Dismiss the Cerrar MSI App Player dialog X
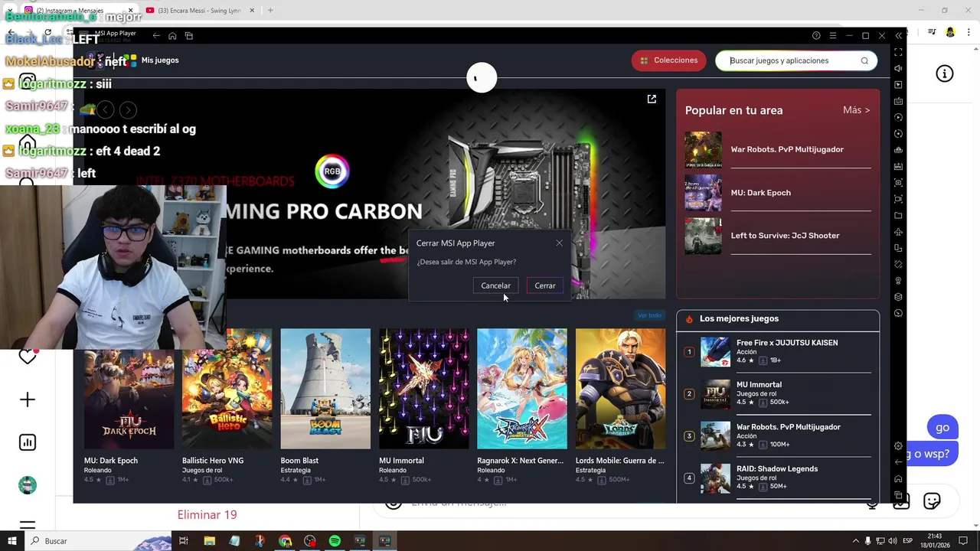Image resolution: width=980 pixels, height=551 pixels. pyautogui.click(x=560, y=243)
